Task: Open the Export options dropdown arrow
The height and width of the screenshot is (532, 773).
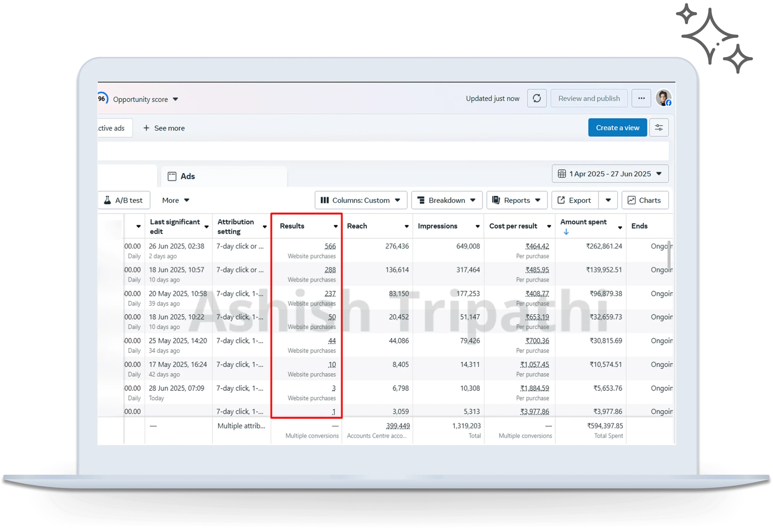Action: tap(608, 200)
